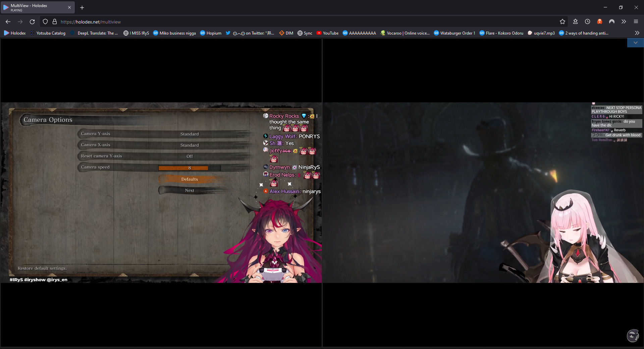This screenshot has width=644, height=349.
Task: Click the do you have the dlc message
Action: tap(616, 123)
